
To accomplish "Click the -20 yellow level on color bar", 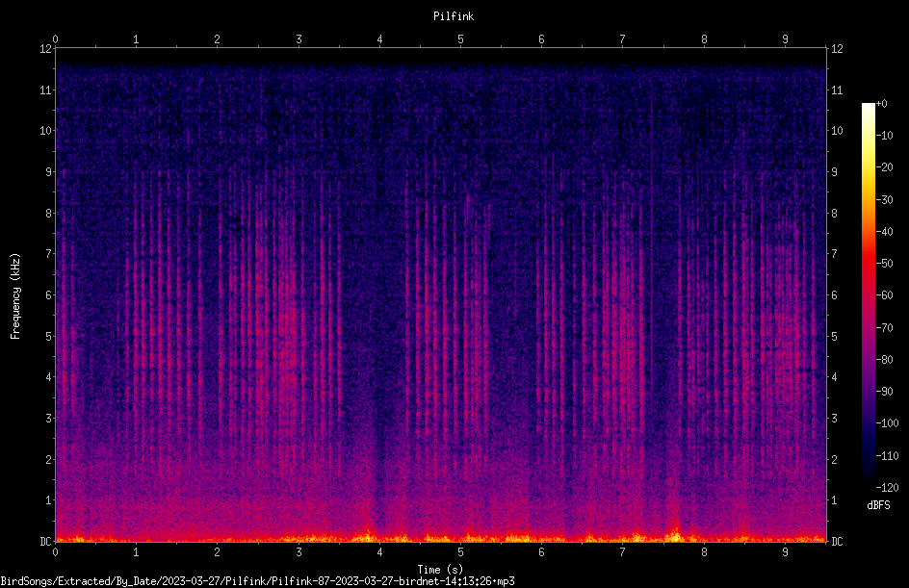I will (885, 166).
